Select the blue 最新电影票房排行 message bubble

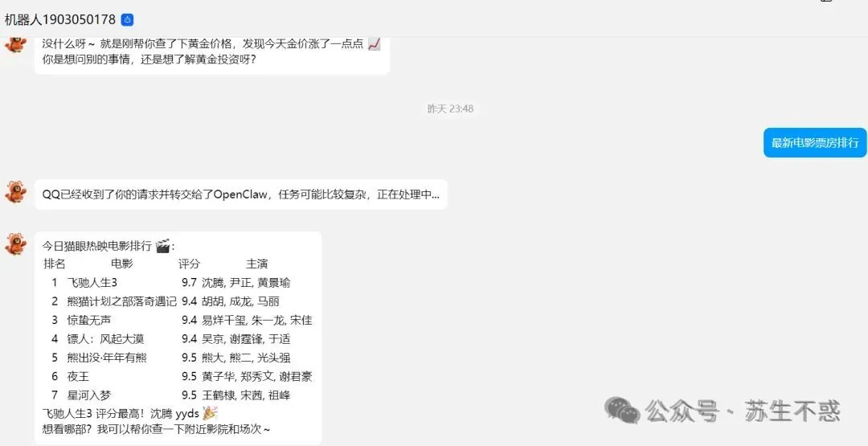tap(815, 143)
